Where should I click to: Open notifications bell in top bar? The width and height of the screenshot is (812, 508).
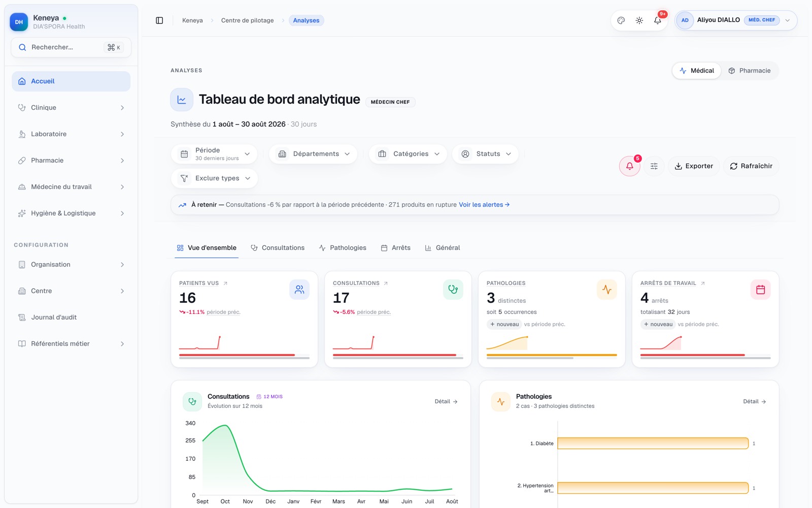click(x=658, y=20)
